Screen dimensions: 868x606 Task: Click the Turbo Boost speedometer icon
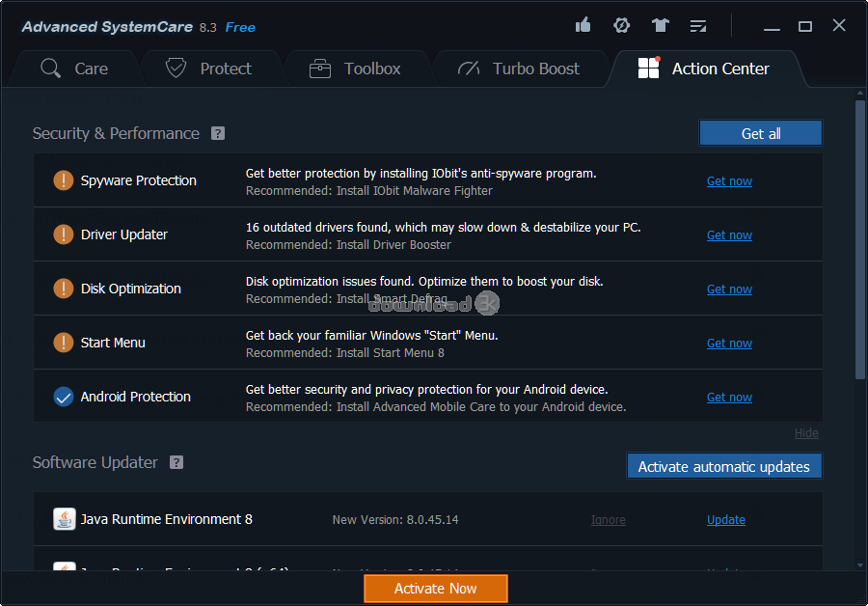click(x=469, y=69)
